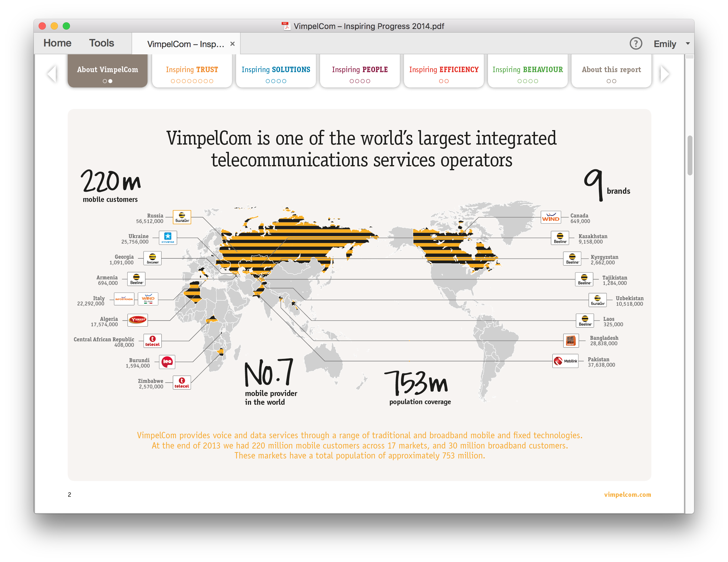Click Central African Republic telecel logo
This screenshot has height=562, width=728.
pos(152,341)
